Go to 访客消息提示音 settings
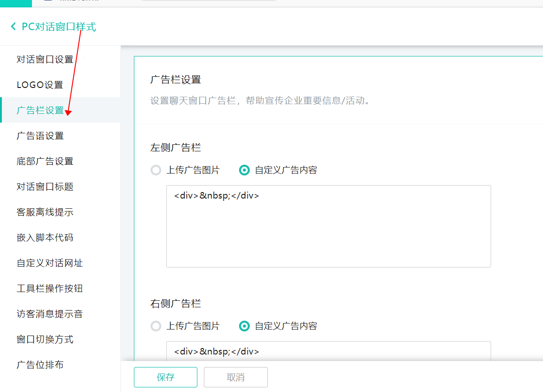The width and height of the screenshot is (543, 392). tap(50, 314)
